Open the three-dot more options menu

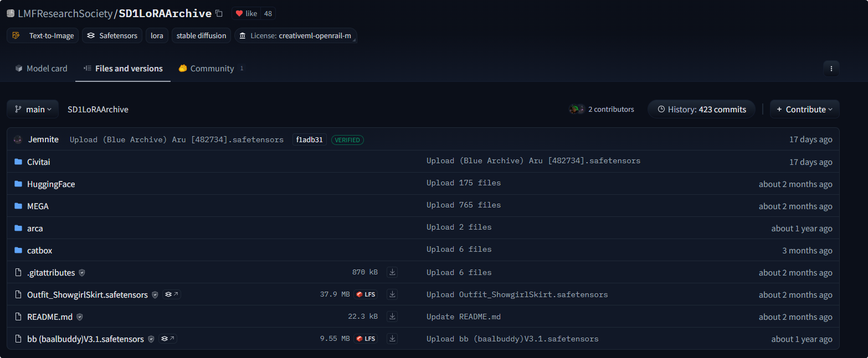(x=831, y=69)
